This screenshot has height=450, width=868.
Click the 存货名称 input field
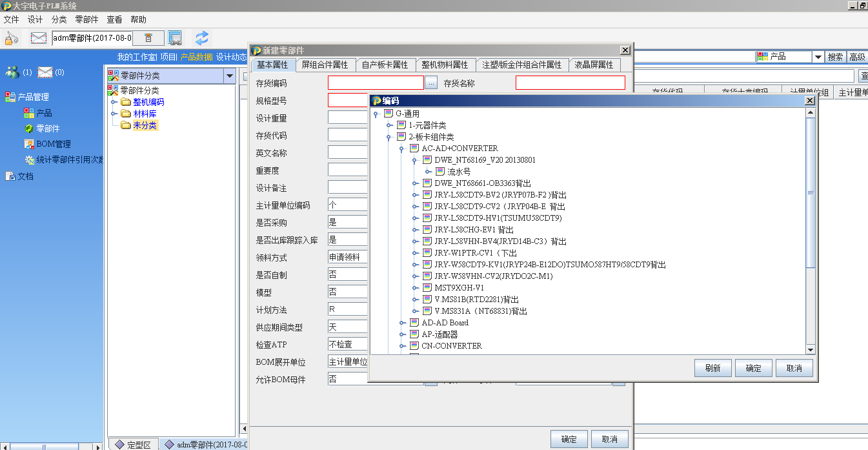point(570,83)
